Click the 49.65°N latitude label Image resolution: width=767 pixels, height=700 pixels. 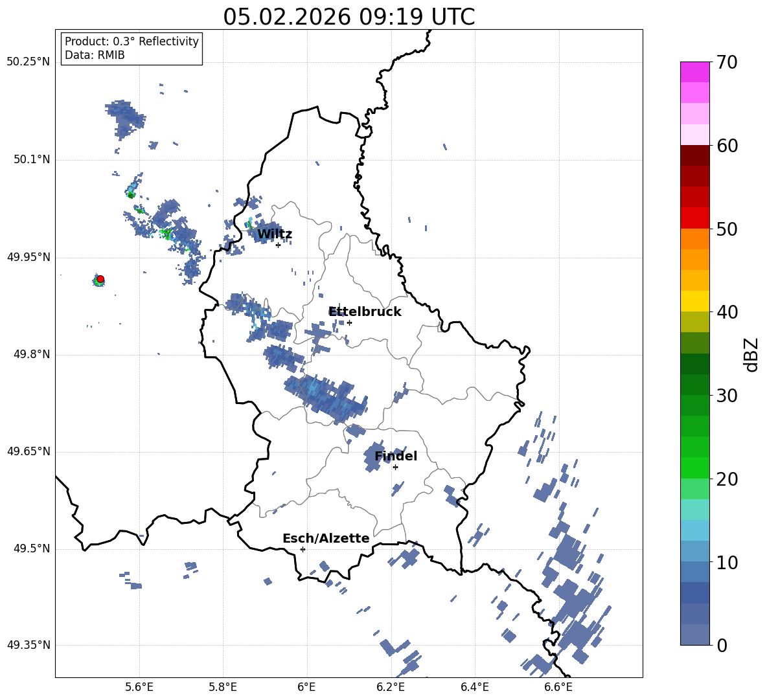pyautogui.click(x=29, y=451)
